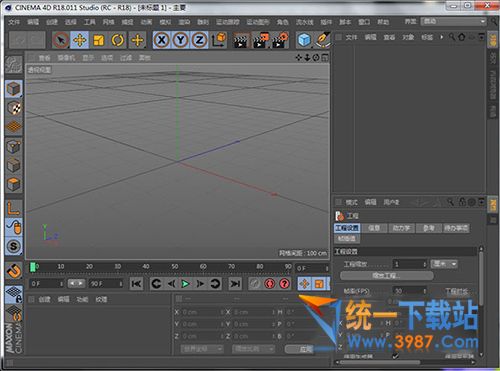Activate the Rotate tool
This screenshot has width=500, height=371.
tap(118, 40)
